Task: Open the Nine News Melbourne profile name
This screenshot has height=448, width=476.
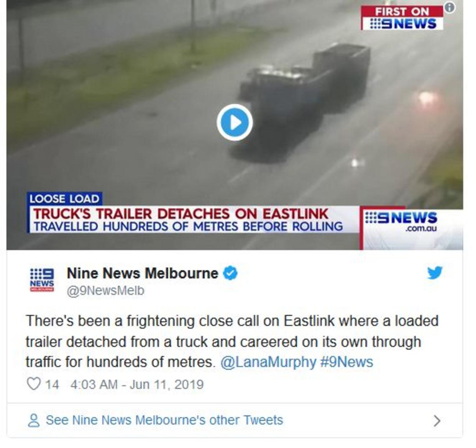Action: (143, 273)
